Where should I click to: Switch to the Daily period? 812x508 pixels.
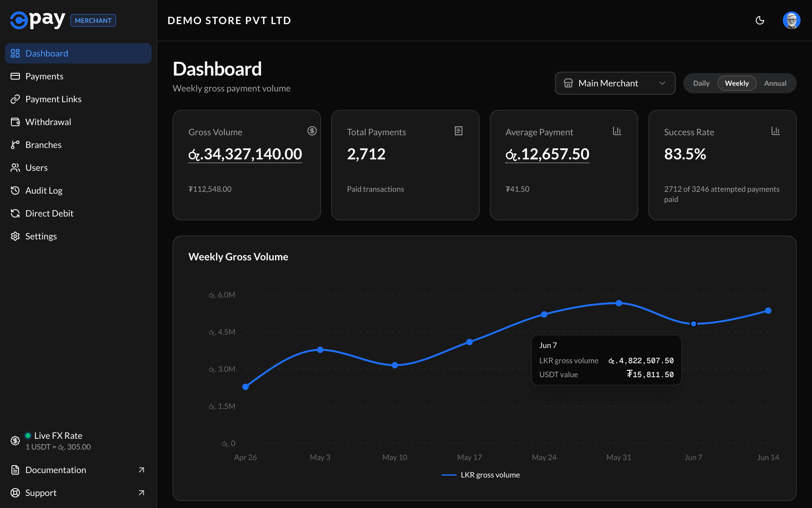tap(701, 83)
